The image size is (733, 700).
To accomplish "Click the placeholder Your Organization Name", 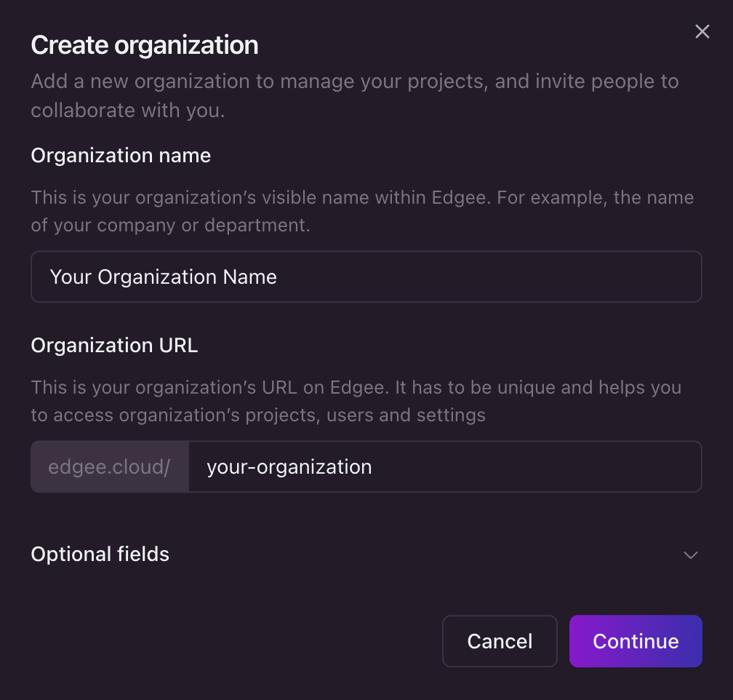I will (x=163, y=277).
